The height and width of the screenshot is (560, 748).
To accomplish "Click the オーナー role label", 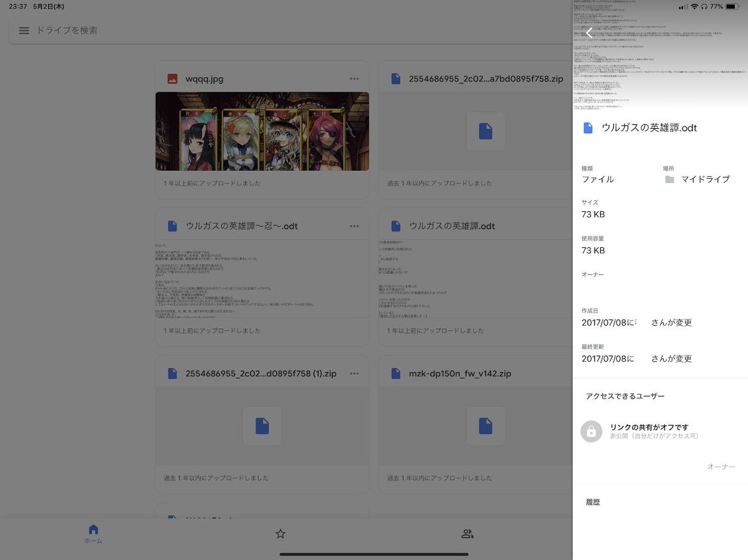I will 721,467.
